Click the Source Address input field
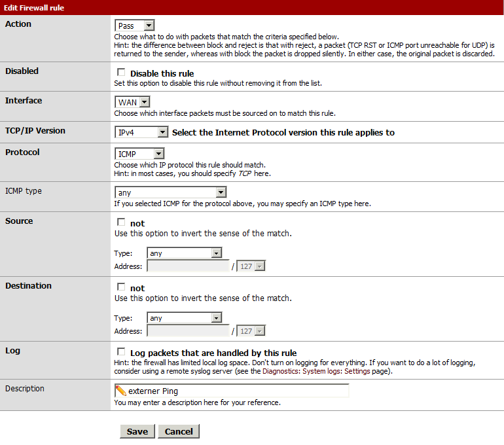 pos(189,266)
